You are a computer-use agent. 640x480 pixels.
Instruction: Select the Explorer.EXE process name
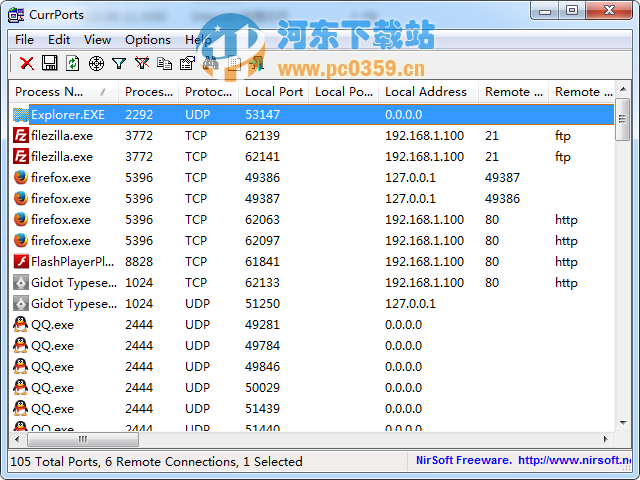coord(68,115)
